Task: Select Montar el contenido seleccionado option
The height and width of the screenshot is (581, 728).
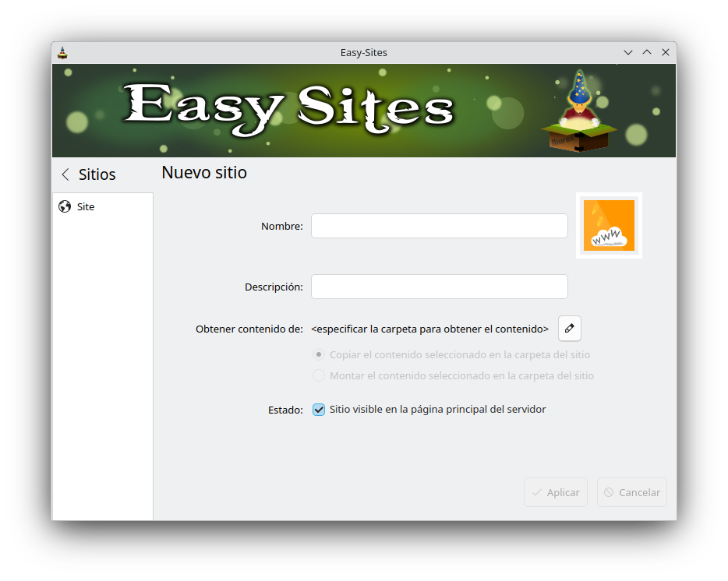Action: 319,375
